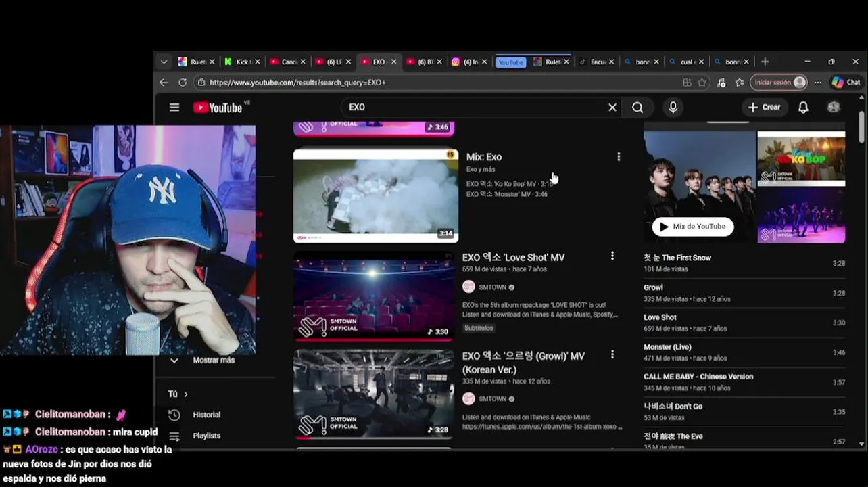The width and height of the screenshot is (868, 487).
Task: Open the split screen icon in address bar
Action: (687, 82)
